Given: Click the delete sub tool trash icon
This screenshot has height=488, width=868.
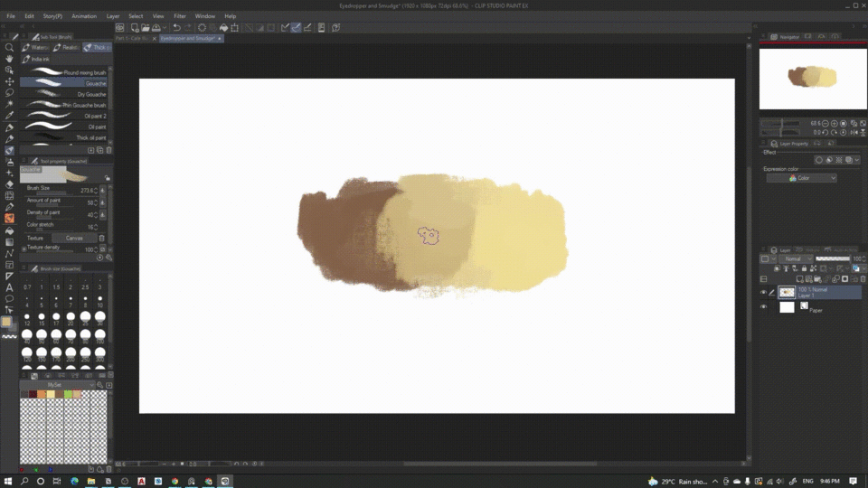Looking at the screenshot, I should point(109,150).
